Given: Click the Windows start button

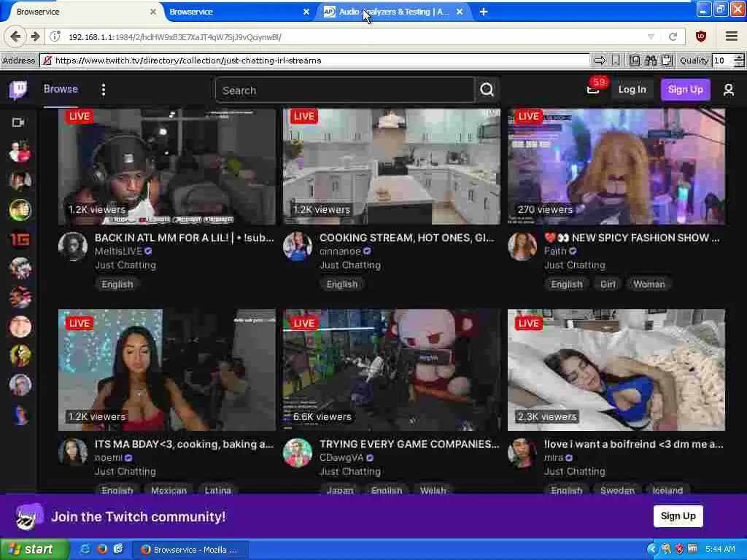Looking at the screenshot, I should (34, 550).
